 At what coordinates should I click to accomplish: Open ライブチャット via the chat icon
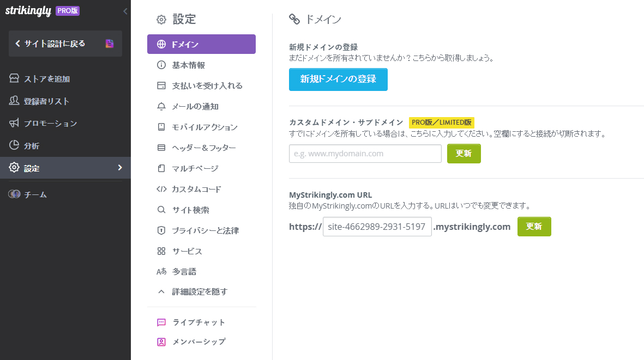160,322
